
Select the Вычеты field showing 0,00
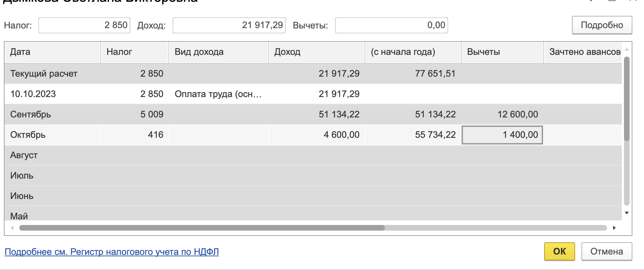point(392,25)
